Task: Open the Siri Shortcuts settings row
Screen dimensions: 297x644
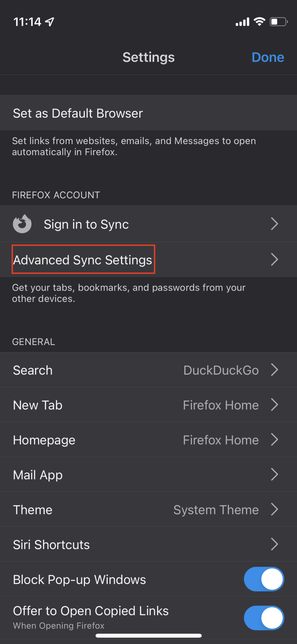Action: coord(148,545)
